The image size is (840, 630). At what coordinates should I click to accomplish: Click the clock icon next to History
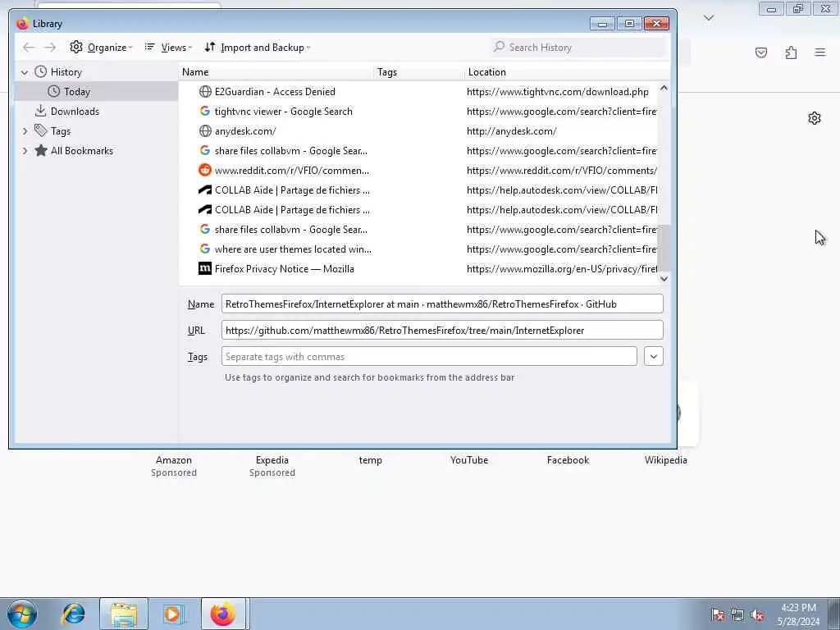pos(41,72)
